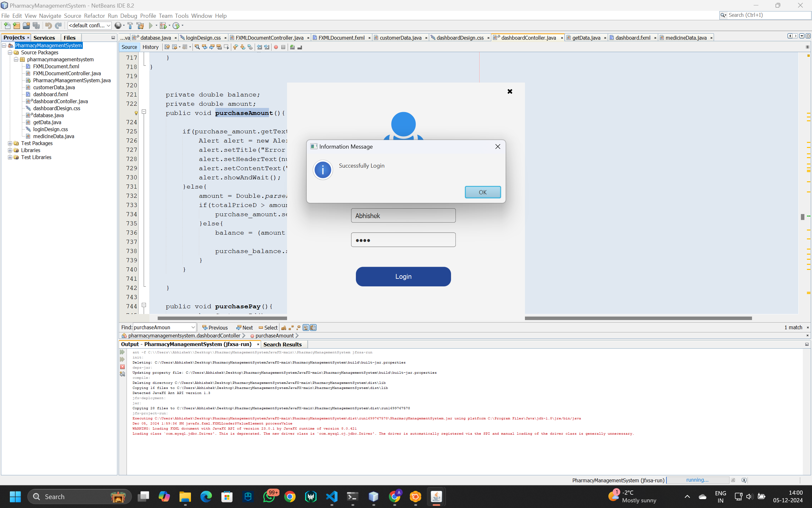Toggle Highlight Search in editor toolbar
Viewport: 812px width, 508px height.
pyautogui.click(x=219, y=47)
